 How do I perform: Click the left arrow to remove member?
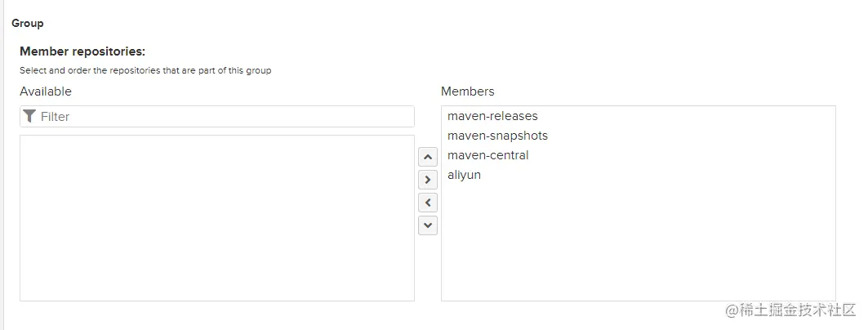click(428, 203)
